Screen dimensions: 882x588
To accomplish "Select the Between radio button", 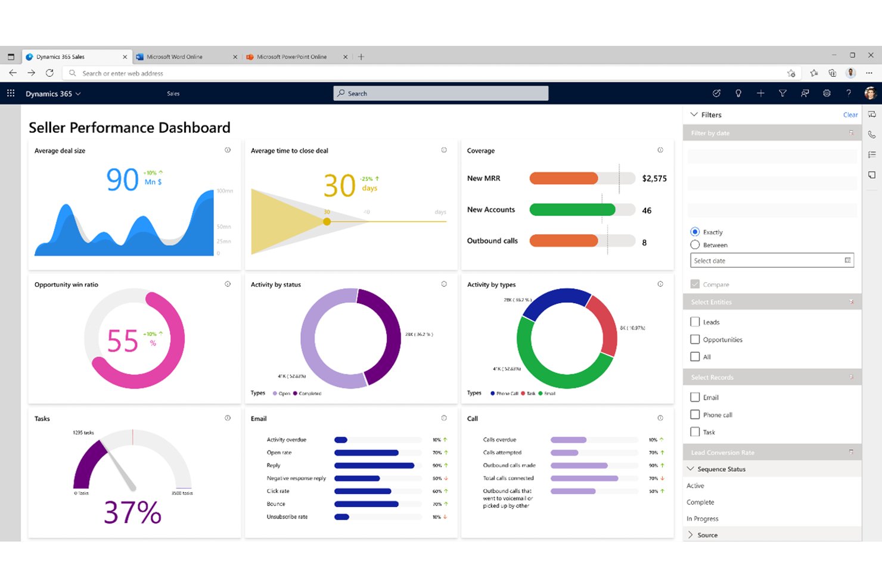I will (x=695, y=245).
